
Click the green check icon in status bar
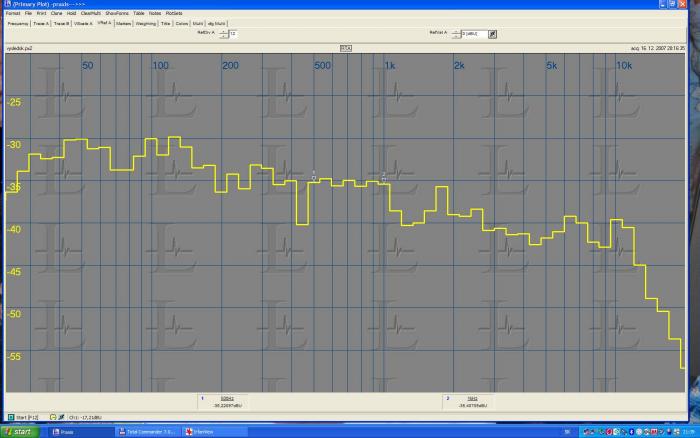point(61,415)
